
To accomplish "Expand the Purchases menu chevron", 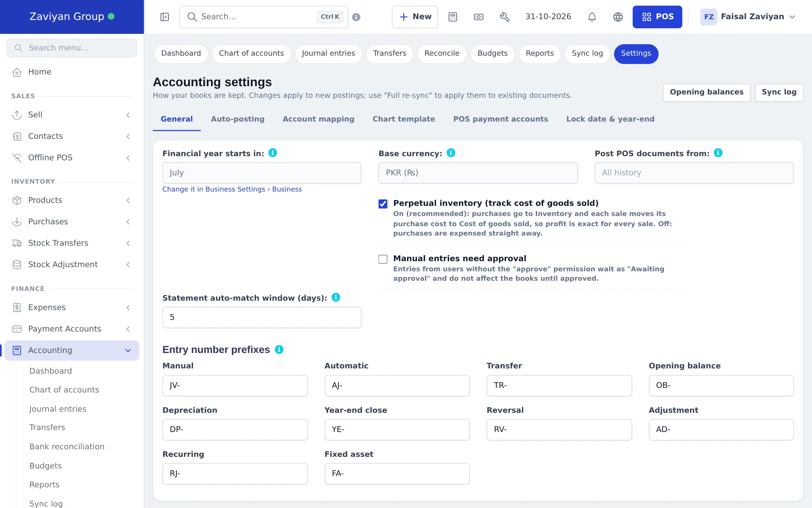I will 128,222.
